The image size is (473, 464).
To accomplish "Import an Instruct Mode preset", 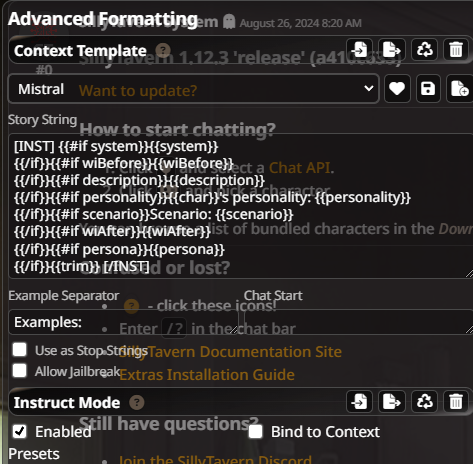I will [359, 401].
